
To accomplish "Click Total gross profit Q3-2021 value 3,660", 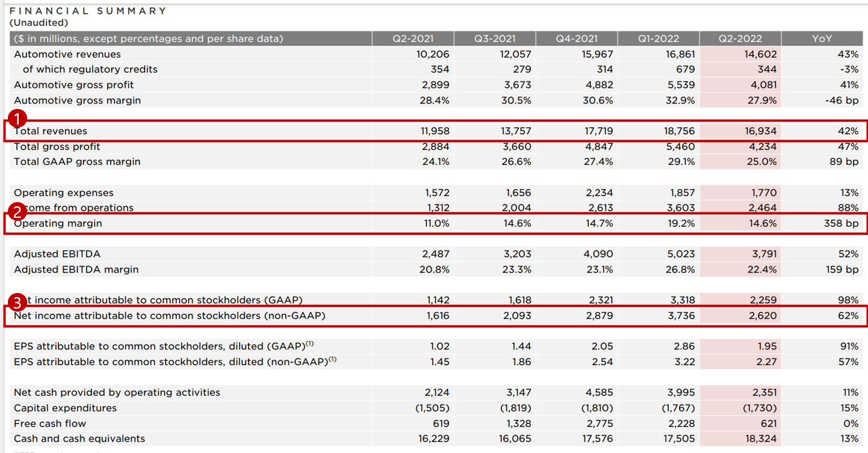I will pos(517,147).
